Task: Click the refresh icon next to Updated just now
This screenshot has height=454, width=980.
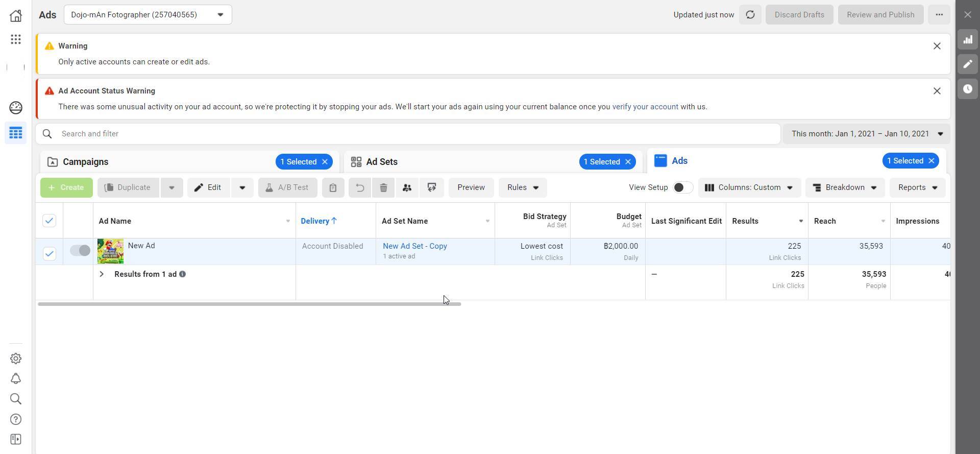Action: coord(750,15)
